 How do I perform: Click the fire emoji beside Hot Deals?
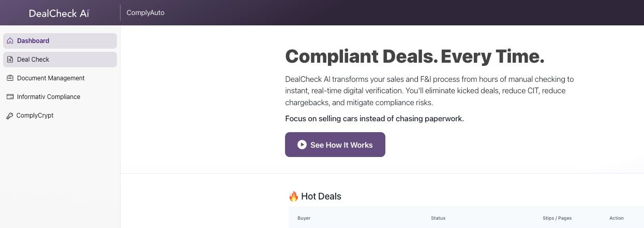(x=293, y=196)
